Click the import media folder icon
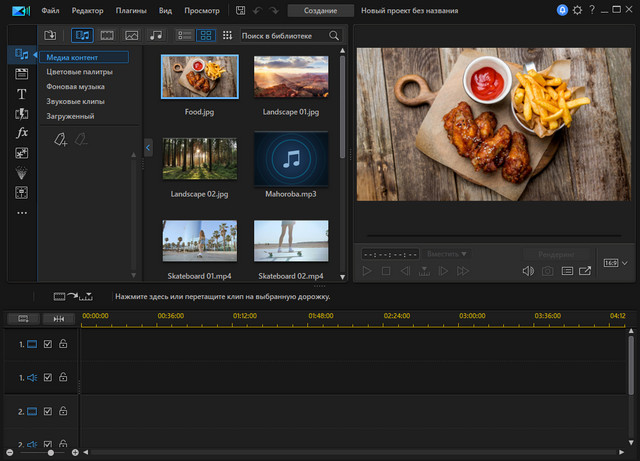 [51, 35]
